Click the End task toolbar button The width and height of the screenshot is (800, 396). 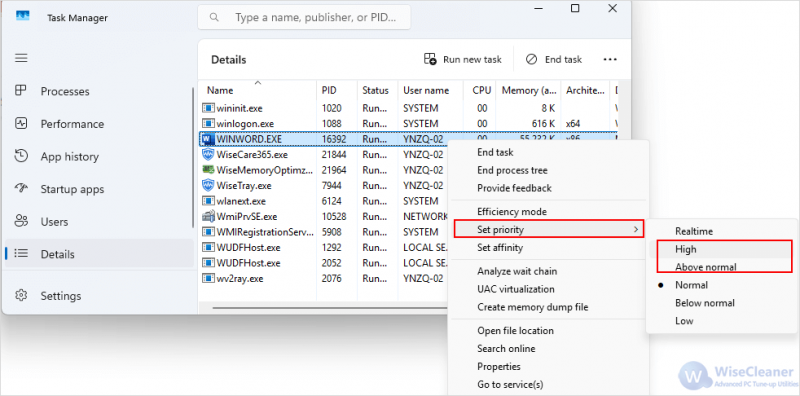click(554, 60)
